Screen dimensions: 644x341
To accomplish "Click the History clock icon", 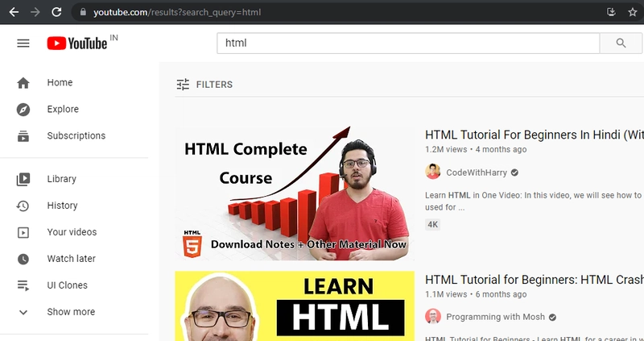I will coord(23,206).
